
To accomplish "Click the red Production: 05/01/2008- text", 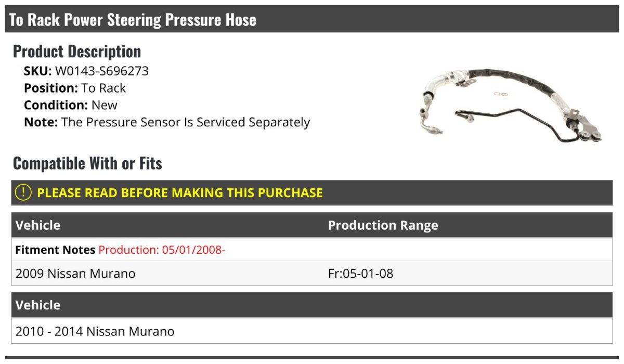I will pyautogui.click(x=162, y=250).
